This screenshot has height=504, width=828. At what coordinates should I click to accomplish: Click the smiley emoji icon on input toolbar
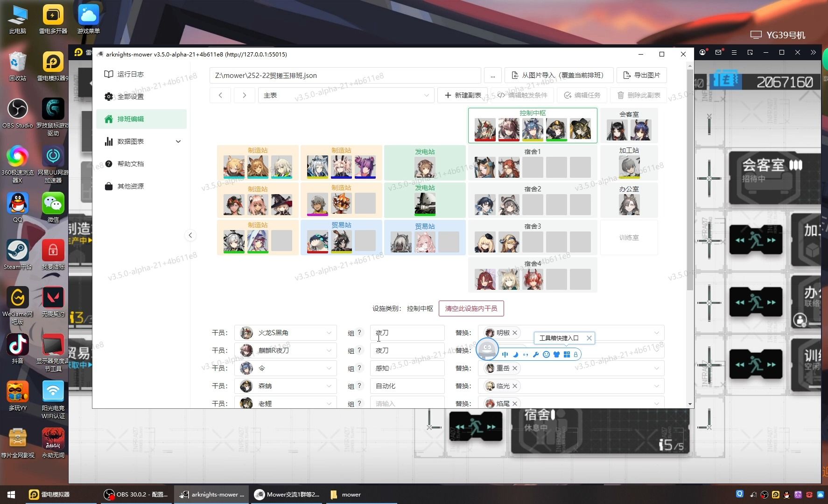(x=546, y=355)
